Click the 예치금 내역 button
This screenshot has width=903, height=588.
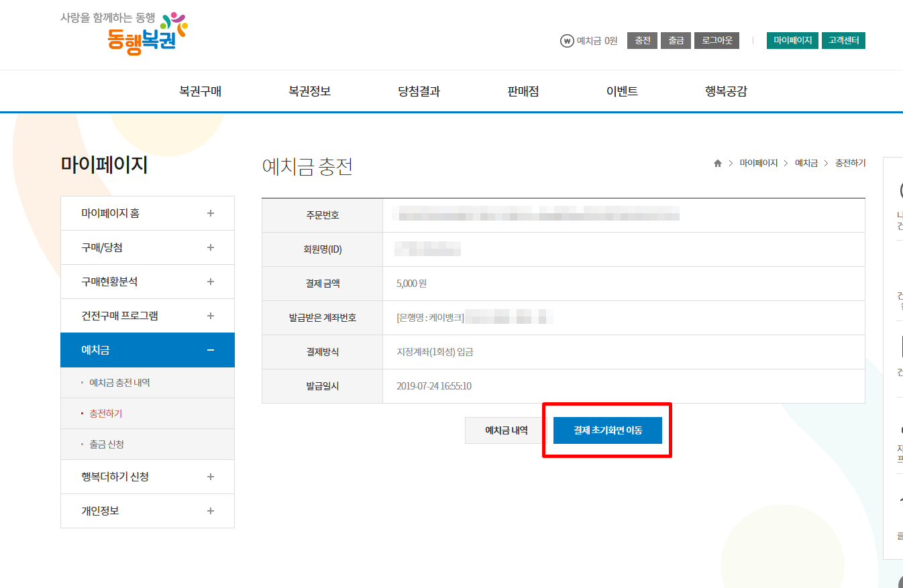coord(507,430)
